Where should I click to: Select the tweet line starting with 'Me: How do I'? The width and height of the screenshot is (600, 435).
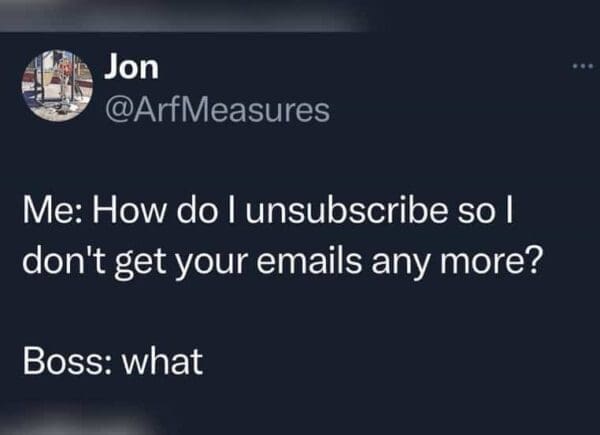tap(267, 212)
